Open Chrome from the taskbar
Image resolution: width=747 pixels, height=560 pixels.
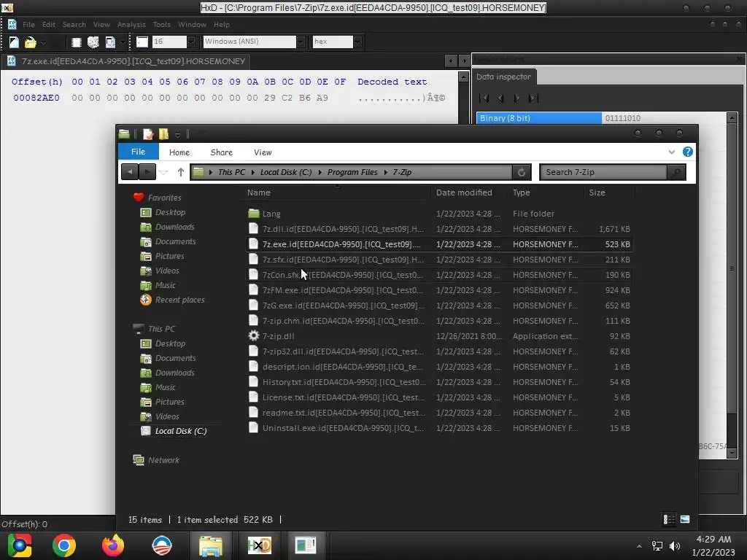click(64, 545)
